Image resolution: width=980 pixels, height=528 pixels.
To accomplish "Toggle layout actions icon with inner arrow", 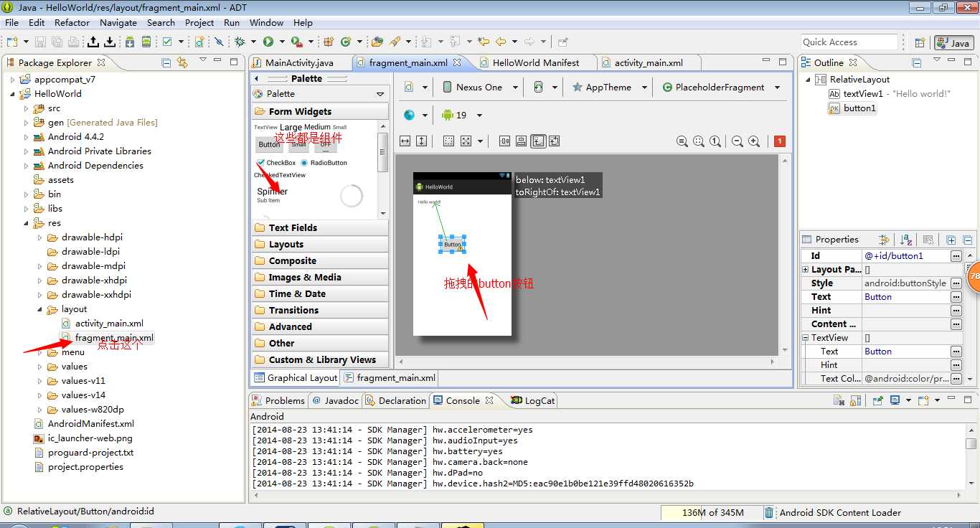I will [x=538, y=141].
